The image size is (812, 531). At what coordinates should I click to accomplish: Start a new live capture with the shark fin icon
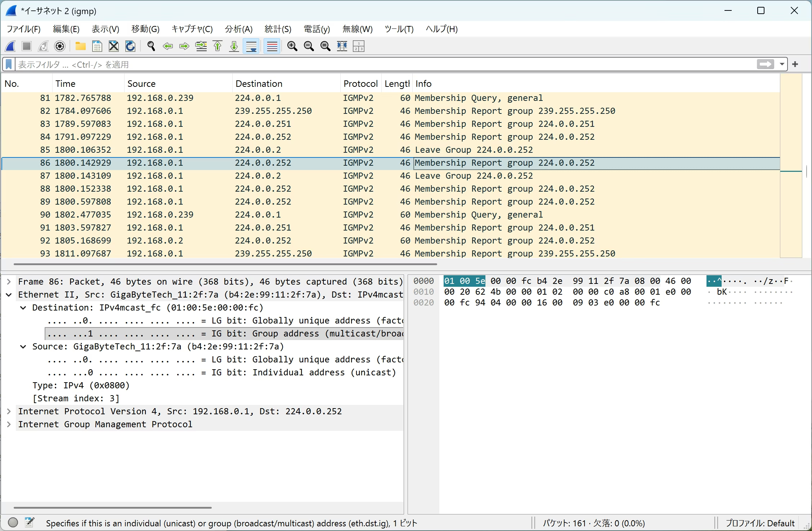pyautogui.click(x=10, y=46)
